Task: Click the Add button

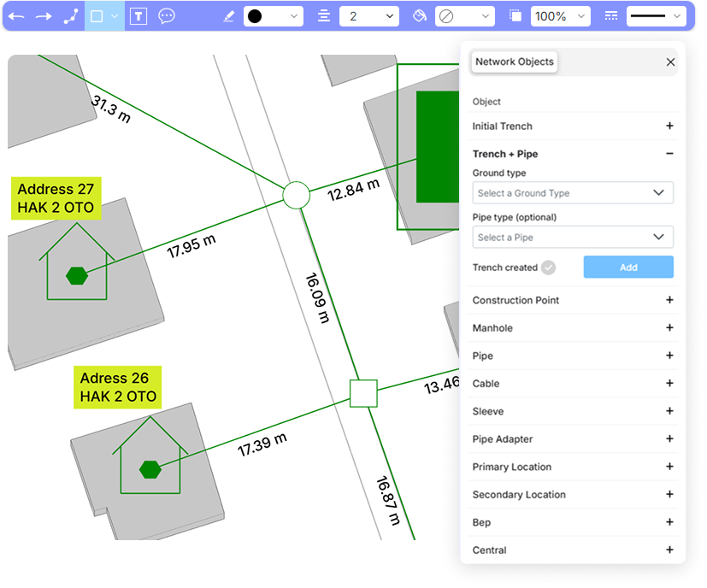Action: coord(628,268)
